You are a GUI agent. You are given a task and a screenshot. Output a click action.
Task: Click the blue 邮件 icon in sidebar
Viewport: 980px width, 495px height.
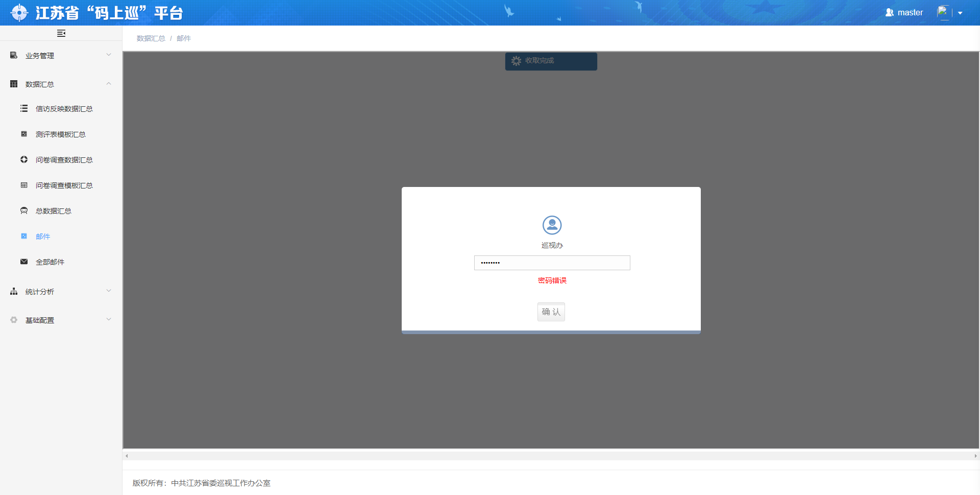coord(24,236)
